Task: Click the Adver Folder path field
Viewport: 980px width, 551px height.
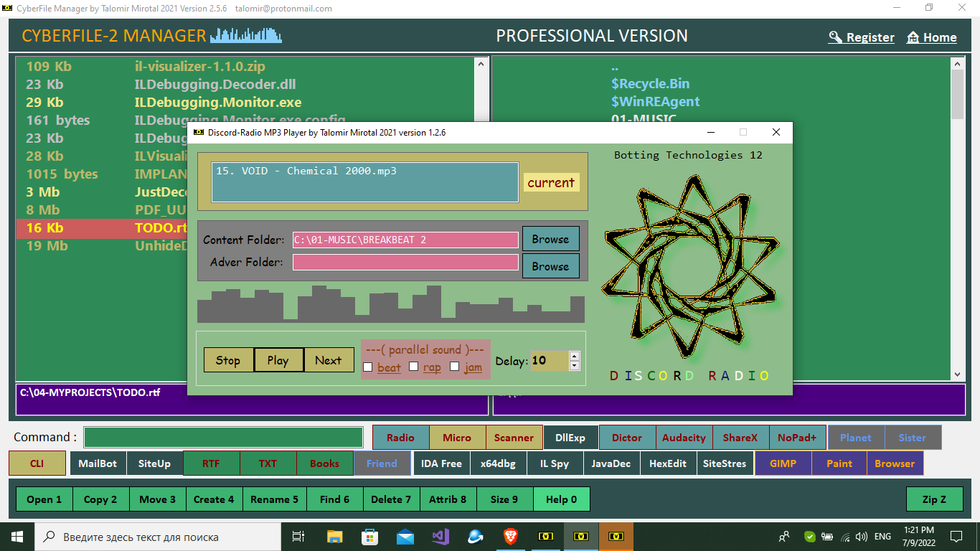Action: (405, 263)
